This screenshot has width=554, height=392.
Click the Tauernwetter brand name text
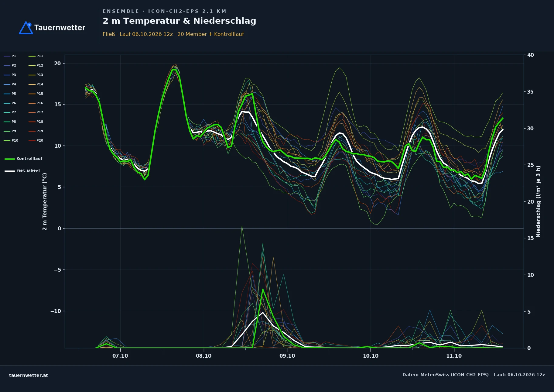60,28
